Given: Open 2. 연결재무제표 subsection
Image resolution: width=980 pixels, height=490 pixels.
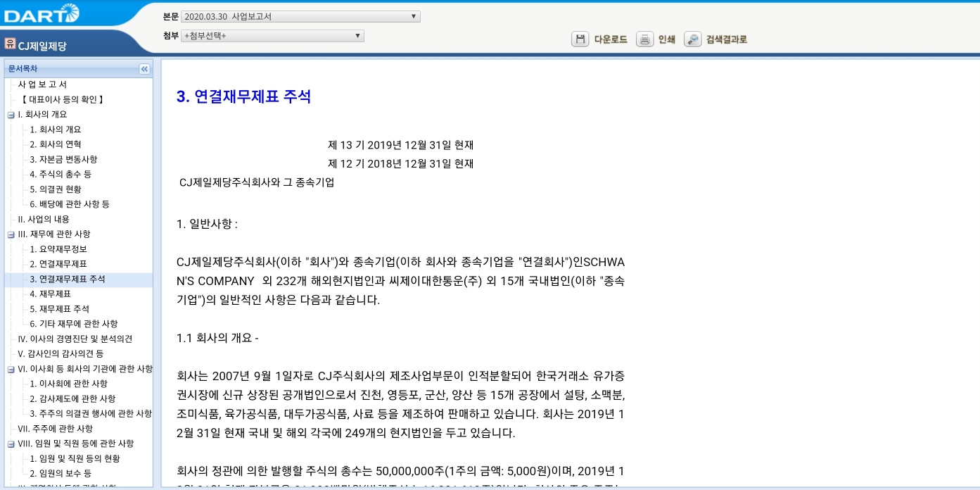Looking at the screenshot, I should click(58, 264).
